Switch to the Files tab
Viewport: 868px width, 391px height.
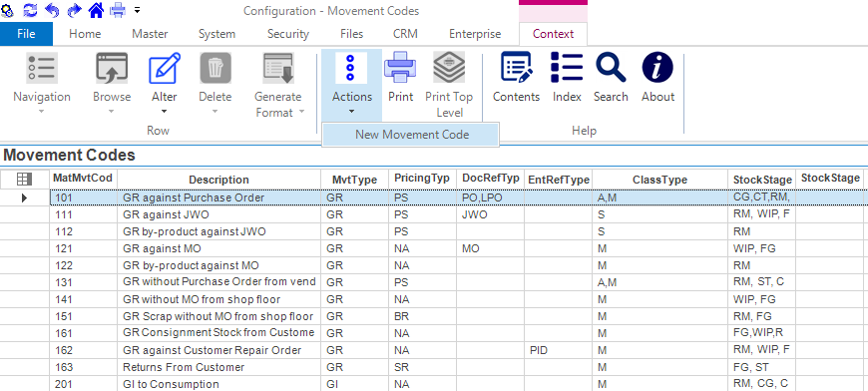(x=352, y=34)
